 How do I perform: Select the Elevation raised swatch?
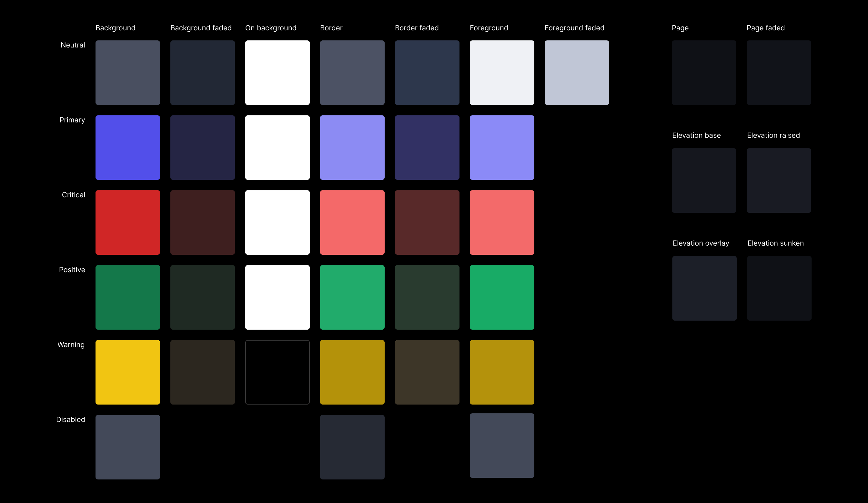[779, 180]
